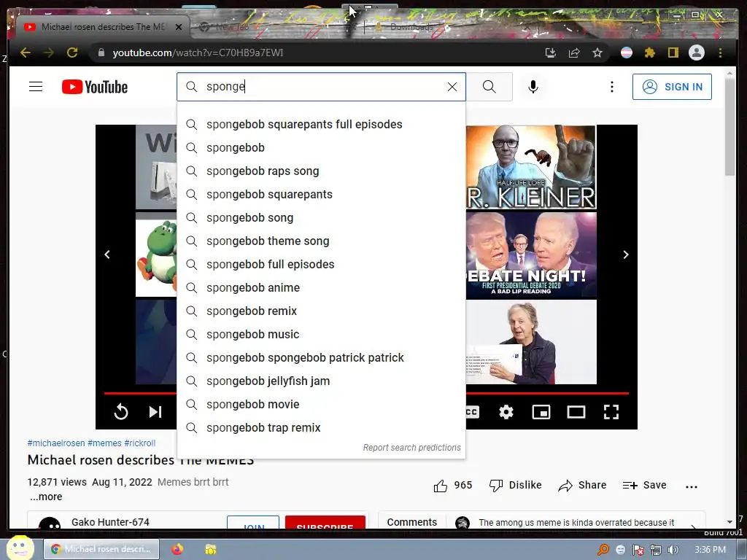
Task: Open player settings gear
Action: 506,412
